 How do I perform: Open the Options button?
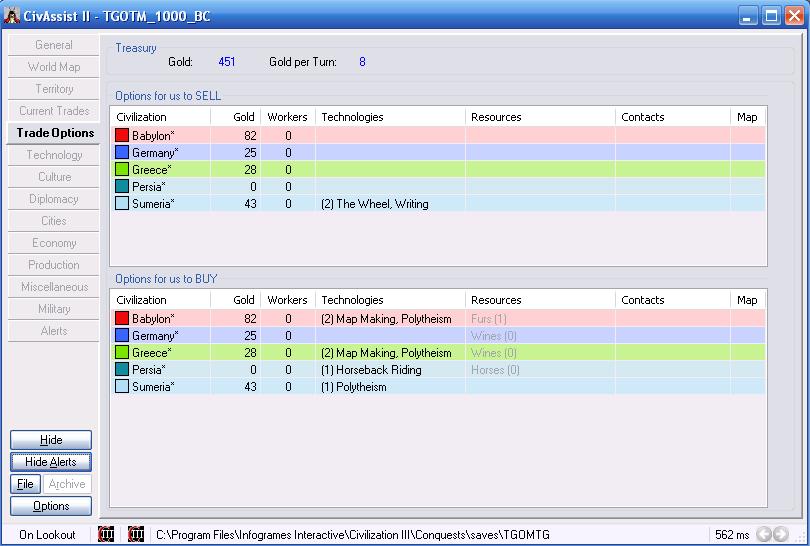click(x=51, y=506)
